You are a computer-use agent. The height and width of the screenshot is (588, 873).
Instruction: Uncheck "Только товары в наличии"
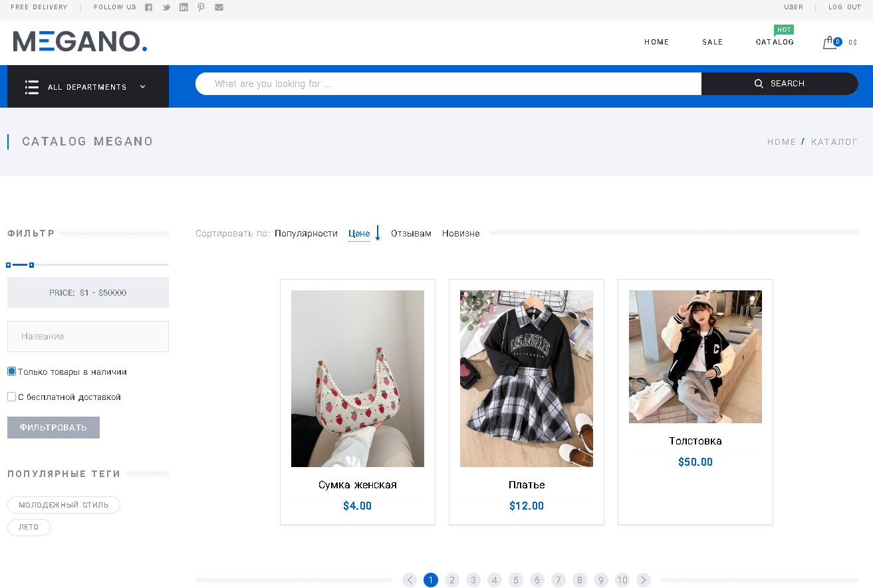click(x=11, y=371)
